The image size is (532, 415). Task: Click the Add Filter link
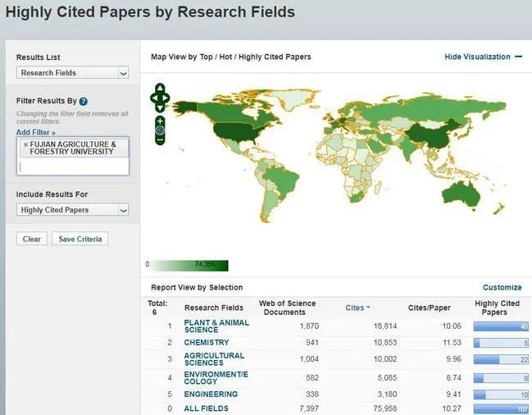[35, 132]
